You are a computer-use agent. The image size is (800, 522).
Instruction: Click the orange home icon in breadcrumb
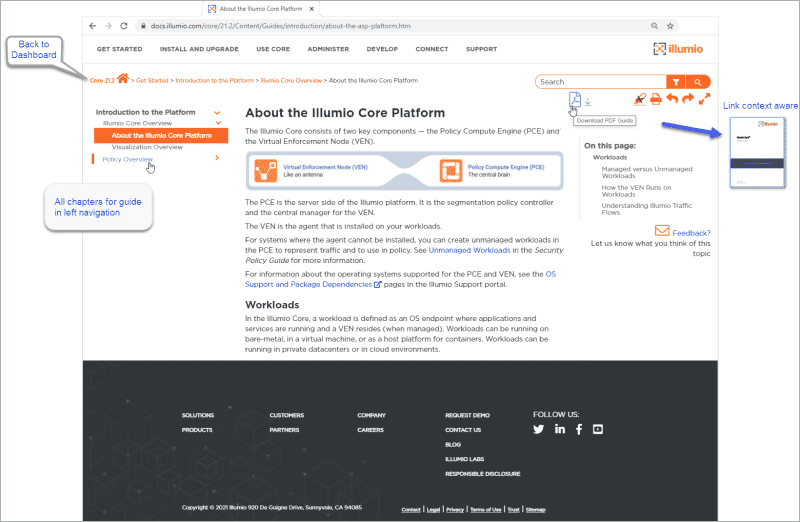122,78
